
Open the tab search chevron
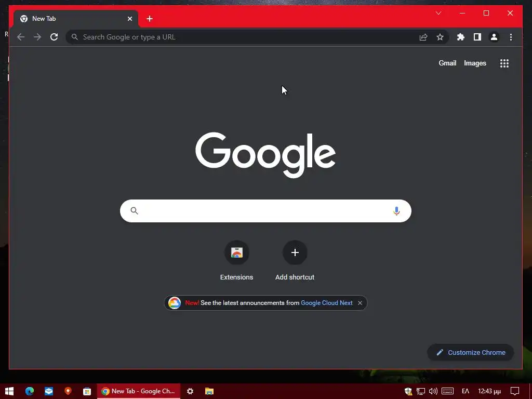[x=438, y=13]
